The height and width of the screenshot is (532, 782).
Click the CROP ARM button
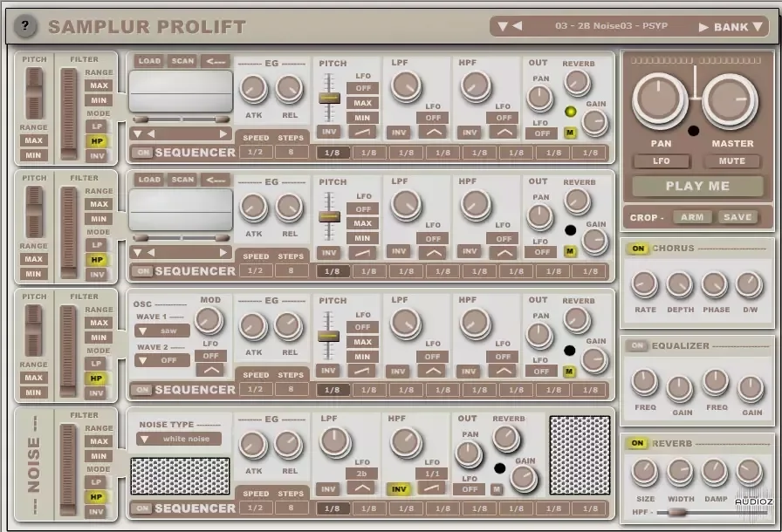click(x=692, y=217)
